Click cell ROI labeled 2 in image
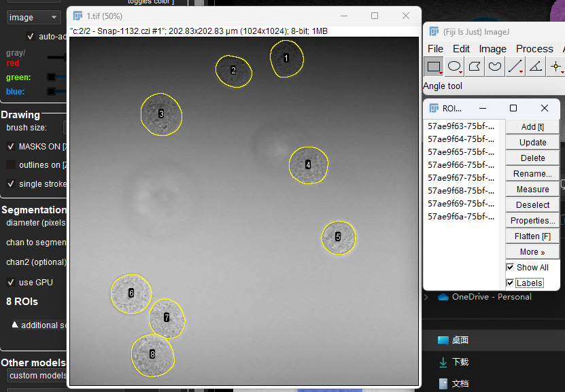Screen dimensions: 565x392 pyautogui.click(x=233, y=71)
